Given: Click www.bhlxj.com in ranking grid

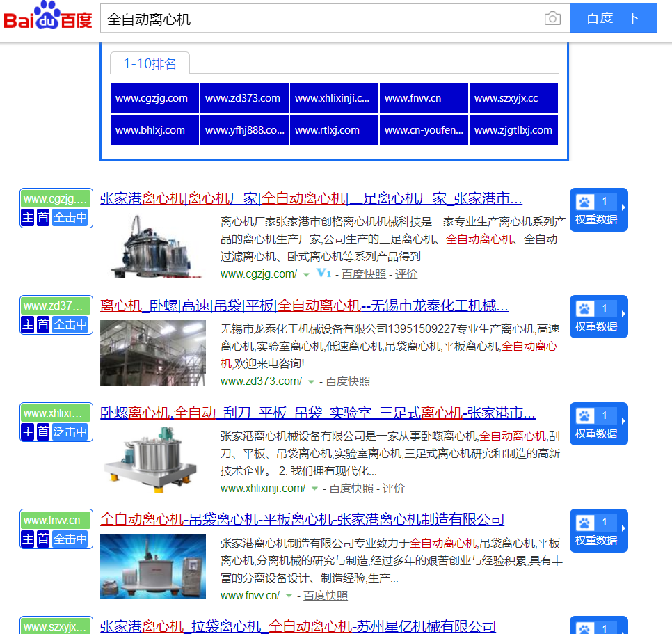Looking at the screenshot, I should coord(154,130).
